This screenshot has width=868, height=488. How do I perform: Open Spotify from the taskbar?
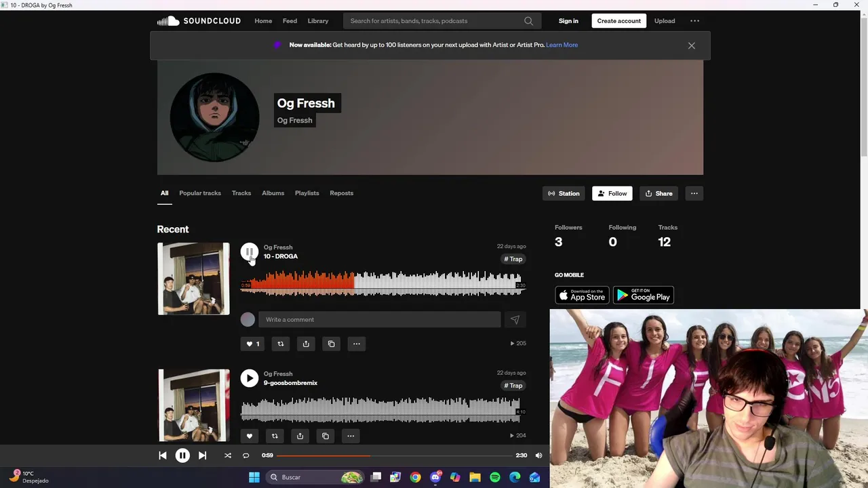coord(495,477)
